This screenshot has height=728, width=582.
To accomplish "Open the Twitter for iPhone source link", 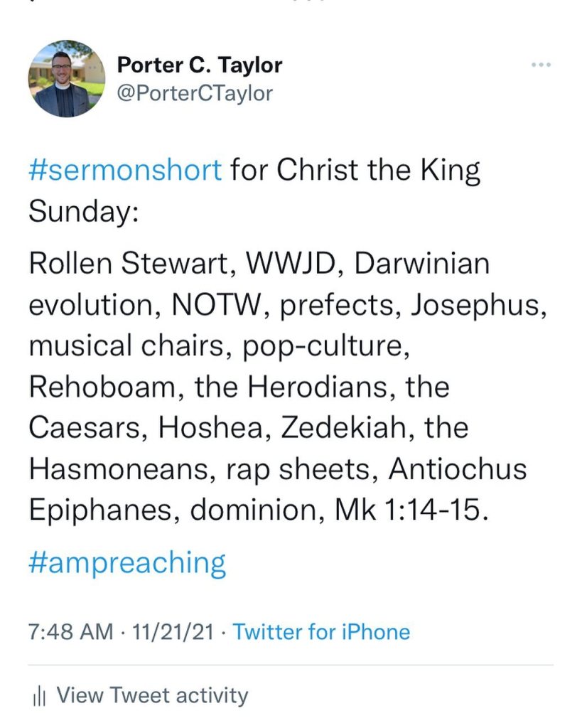I will coord(321,631).
